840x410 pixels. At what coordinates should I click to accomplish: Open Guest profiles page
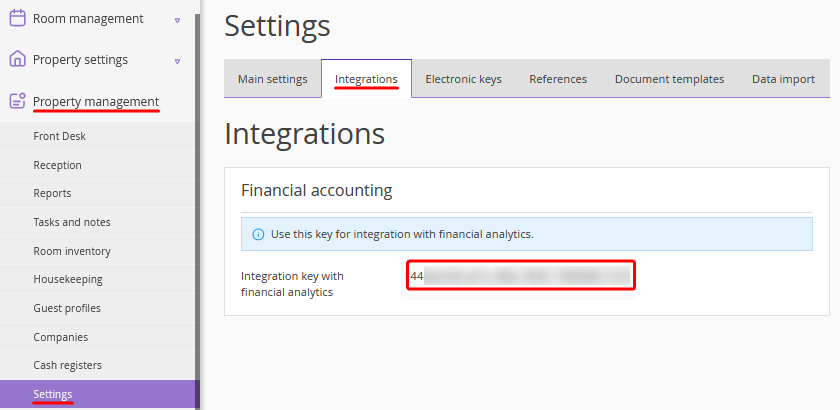click(x=67, y=308)
